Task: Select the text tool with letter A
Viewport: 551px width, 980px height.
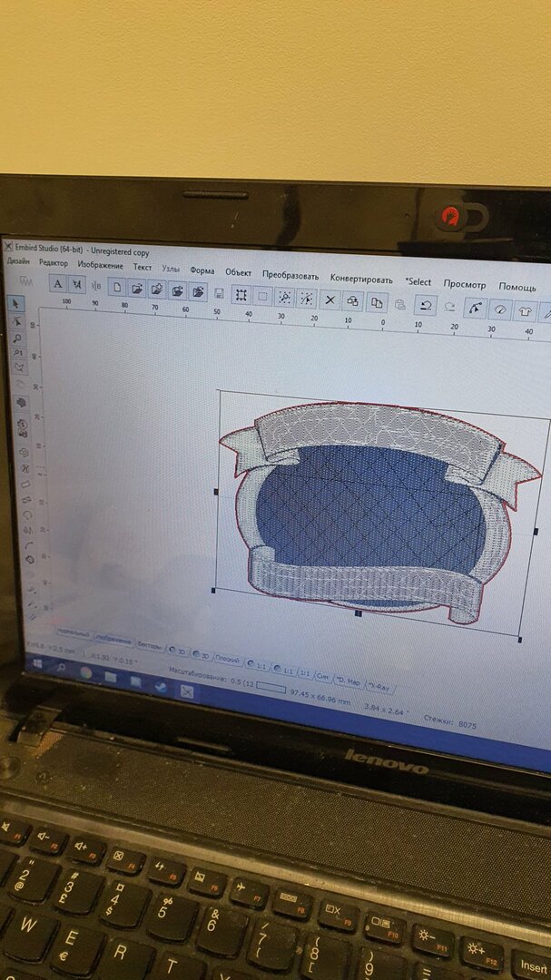Action: 57,284
